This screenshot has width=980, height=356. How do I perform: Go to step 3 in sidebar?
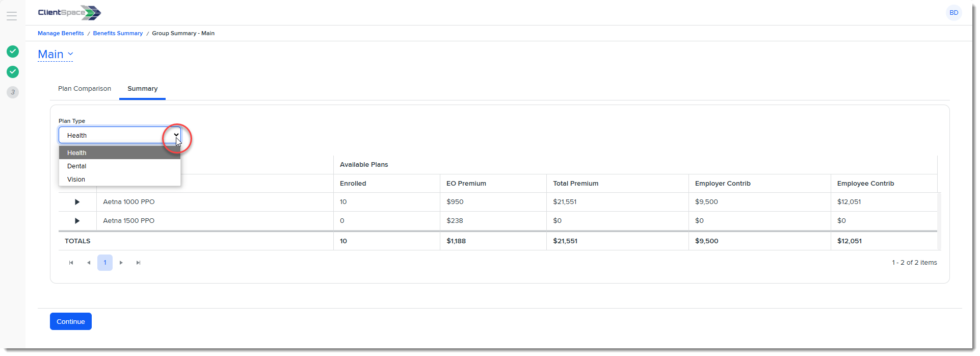click(13, 92)
